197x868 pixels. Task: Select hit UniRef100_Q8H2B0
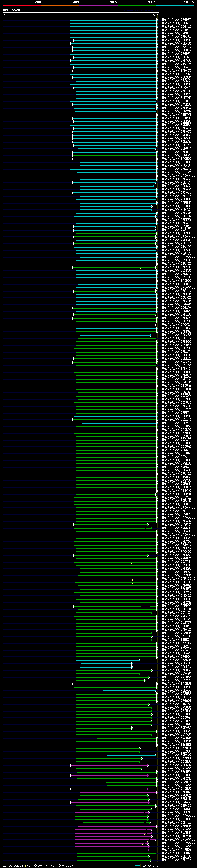pyautogui.click(x=176, y=37)
